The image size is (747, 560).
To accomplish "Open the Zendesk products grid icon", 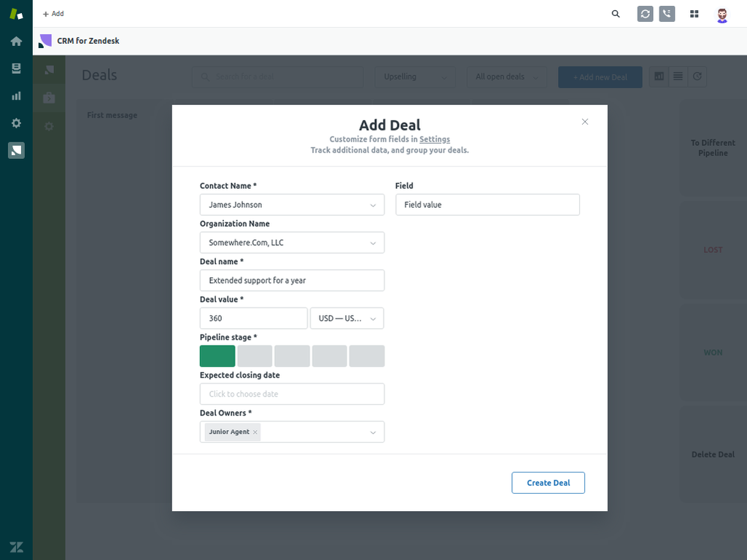I will pyautogui.click(x=694, y=14).
